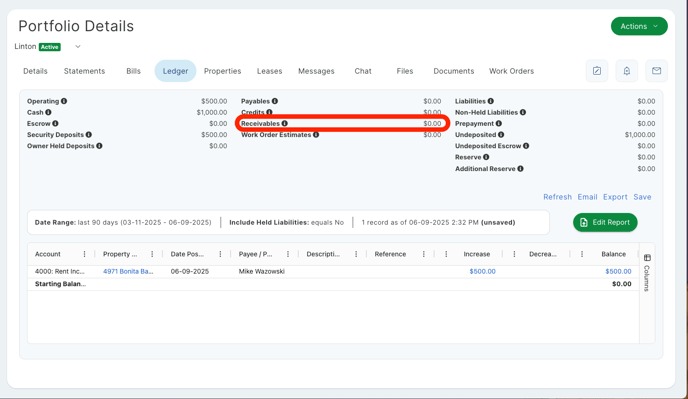Select the 4000: Rent Inc... account cell

(x=60, y=271)
